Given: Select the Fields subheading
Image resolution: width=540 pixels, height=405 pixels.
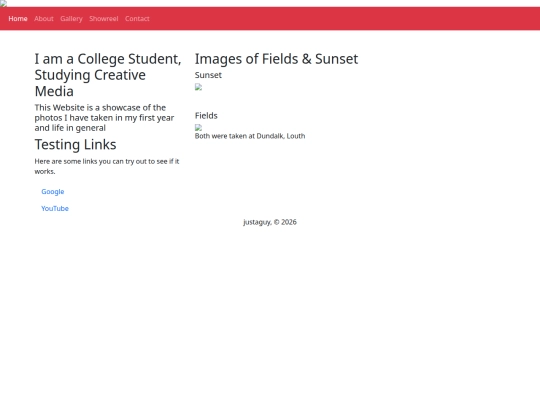Looking at the screenshot, I should (206, 116).
